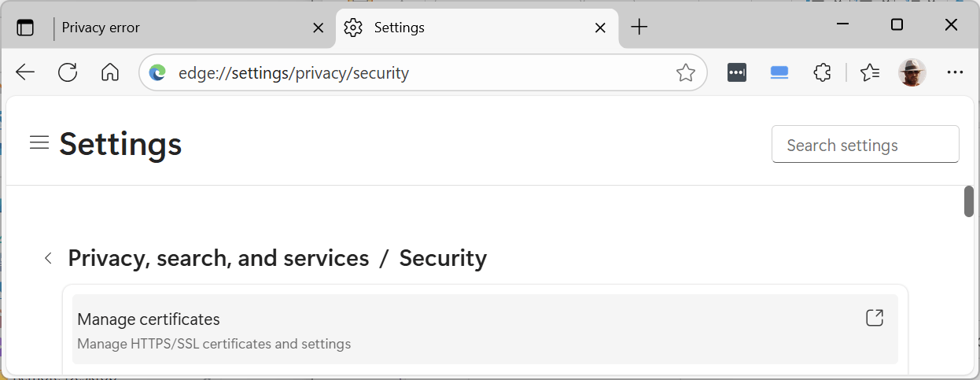The image size is (980, 380).
Task: Go back using the browser back arrow
Action: (25, 73)
